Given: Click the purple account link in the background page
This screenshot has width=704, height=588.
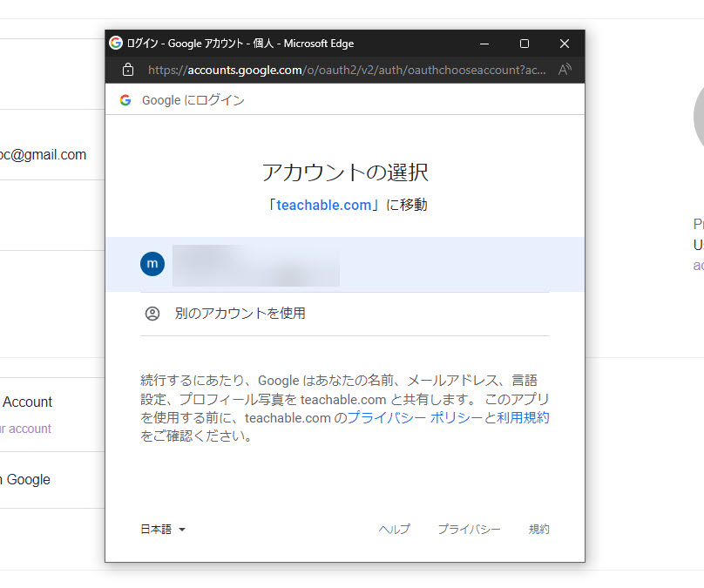Looking at the screenshot, I should (25, 429).
